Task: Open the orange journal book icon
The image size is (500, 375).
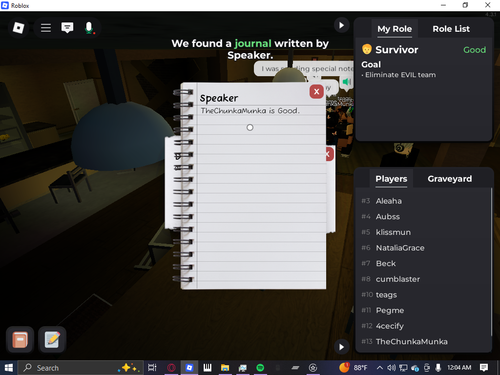Action: pyautogui.click(x=20, y=340)
